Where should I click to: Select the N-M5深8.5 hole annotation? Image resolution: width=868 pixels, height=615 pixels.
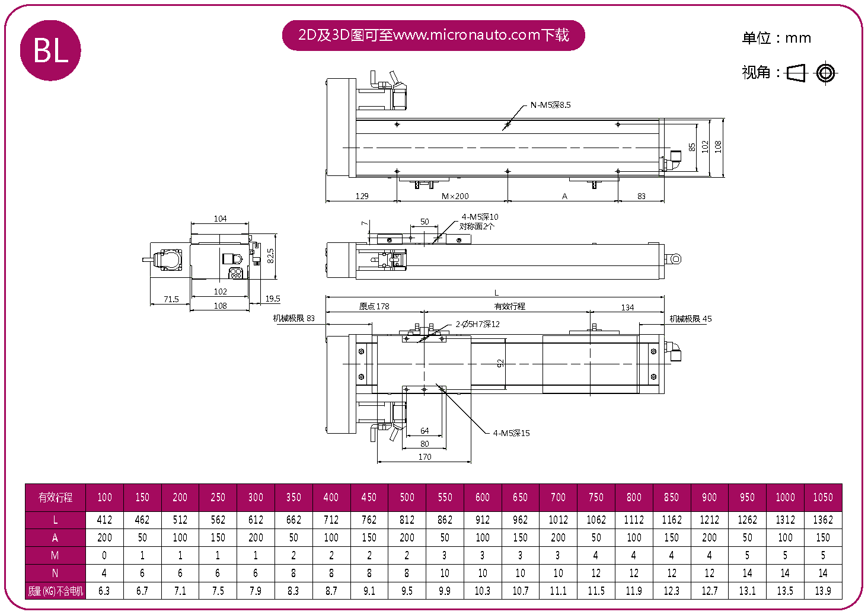tap(550, 105)
